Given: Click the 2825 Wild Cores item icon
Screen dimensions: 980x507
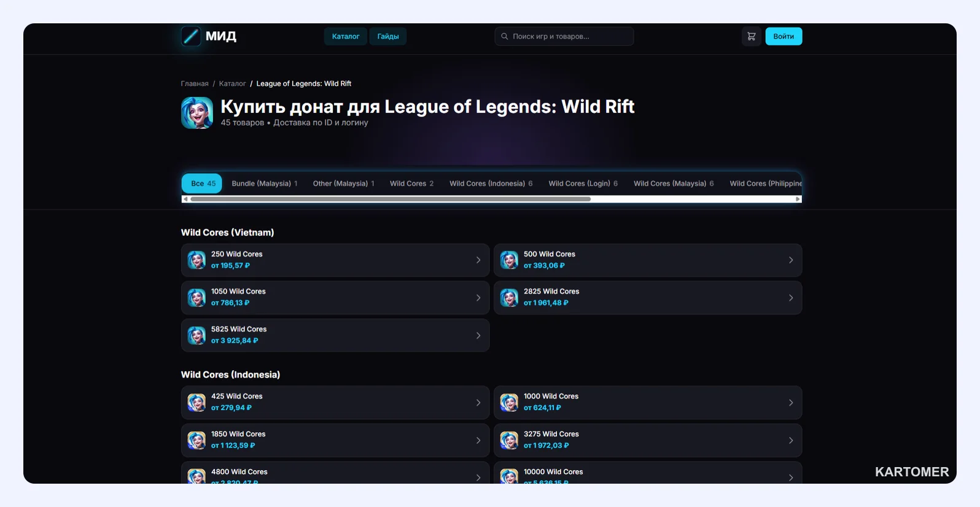Looking at the screenshot, I should click(509, 298).
